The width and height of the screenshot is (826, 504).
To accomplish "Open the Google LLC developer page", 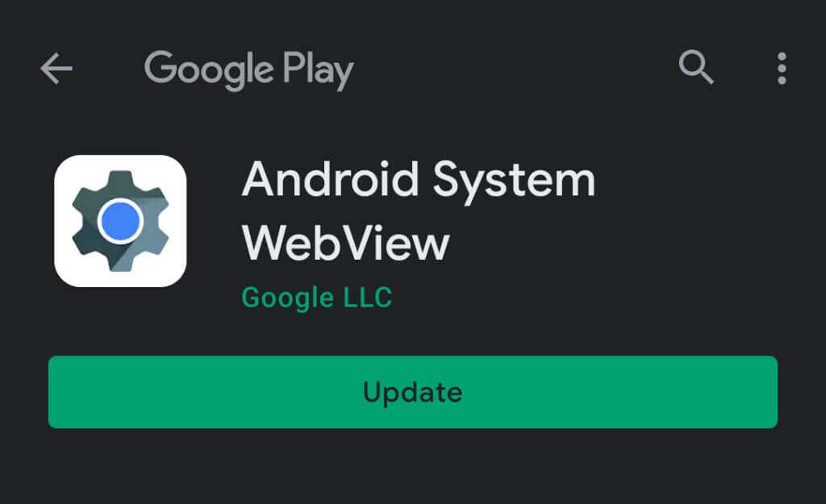I will 316,298.
